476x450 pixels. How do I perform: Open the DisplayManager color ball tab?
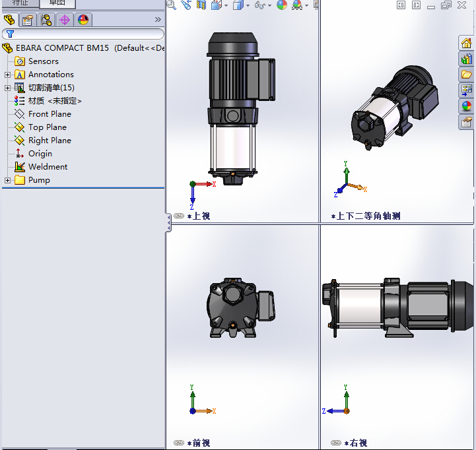pyautogui.click(x=83, y=20)
